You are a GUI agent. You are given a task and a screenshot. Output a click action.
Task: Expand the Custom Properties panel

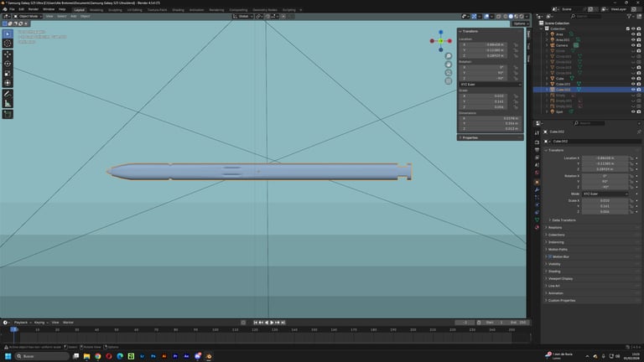click(561, 301)
